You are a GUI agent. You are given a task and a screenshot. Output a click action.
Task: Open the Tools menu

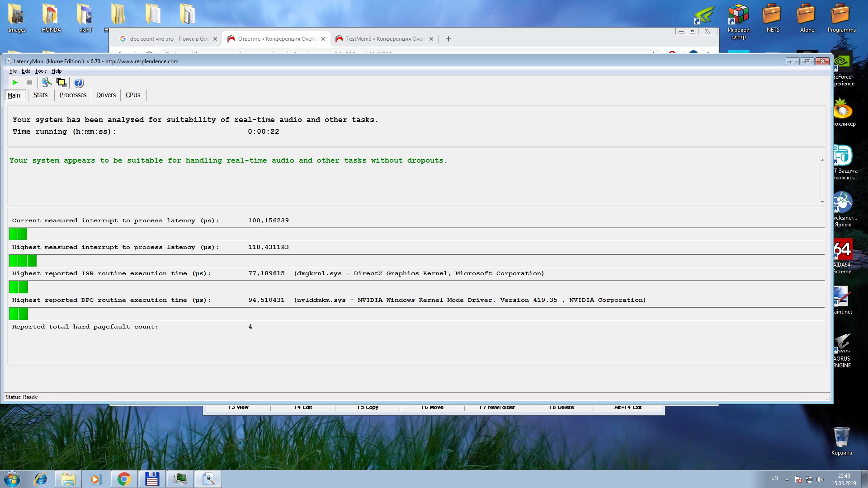tap(41, 71)
